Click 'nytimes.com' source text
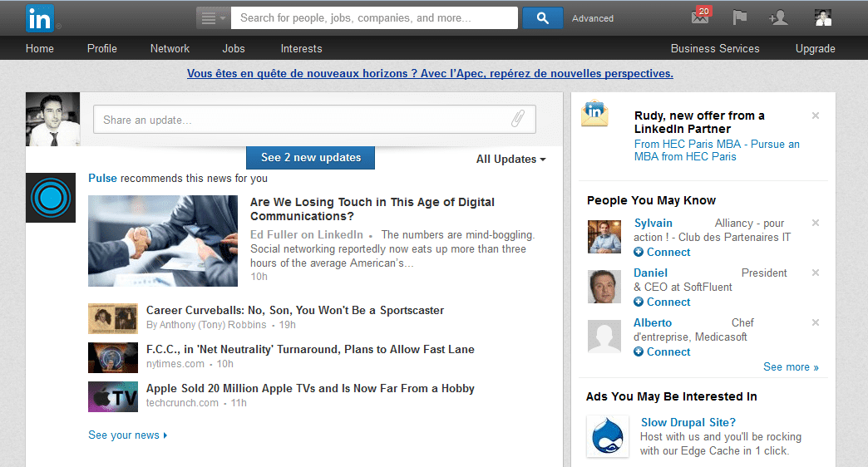 tap(175, 364)
